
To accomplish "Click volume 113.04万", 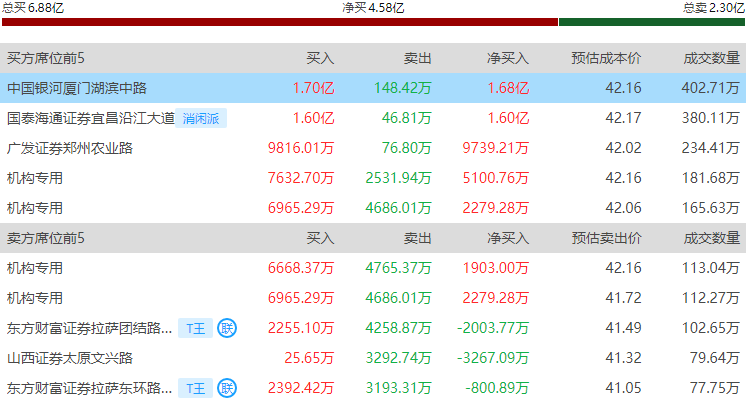I will click(710, 268).
